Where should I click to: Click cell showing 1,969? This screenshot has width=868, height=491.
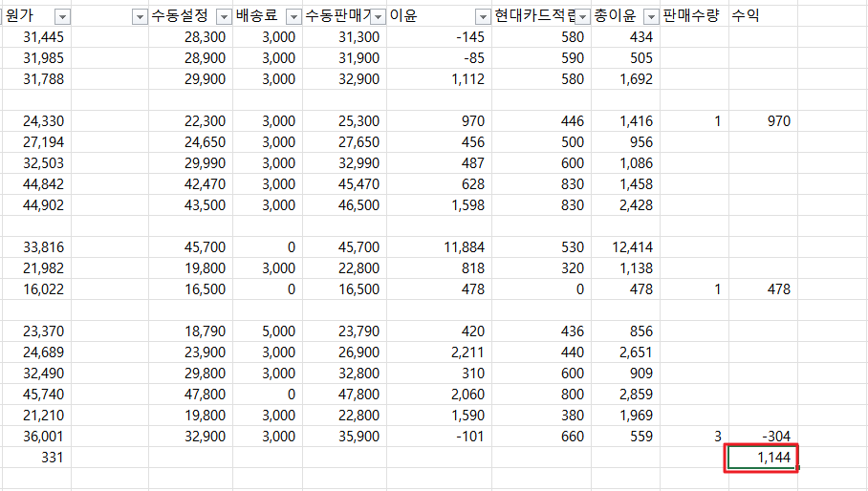(625, 416)
